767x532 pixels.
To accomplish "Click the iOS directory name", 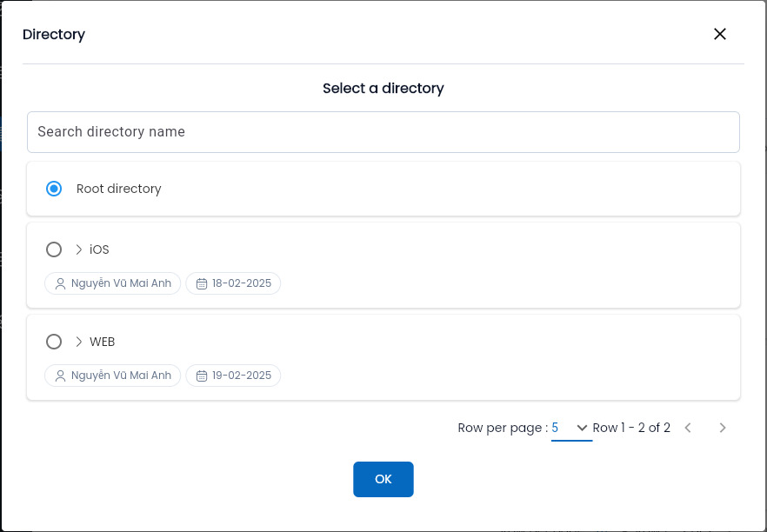I will [99, 249].
